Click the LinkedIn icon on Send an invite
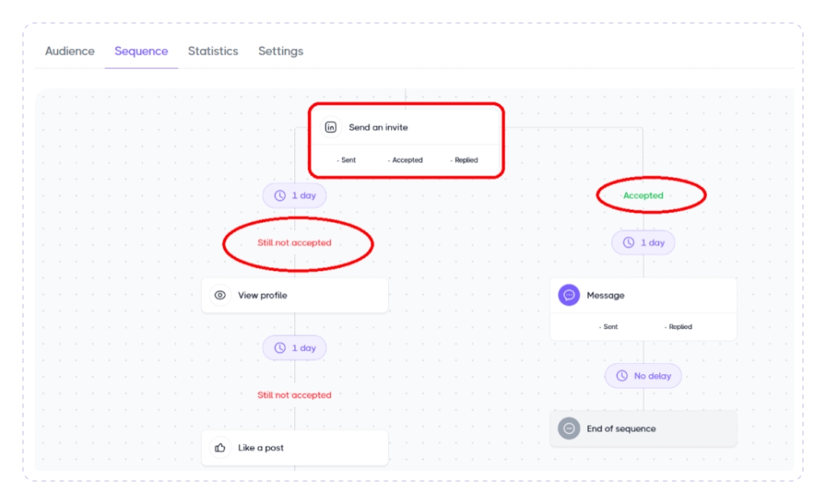The height and width of the screenshot is (504, 826). point(332,127)
